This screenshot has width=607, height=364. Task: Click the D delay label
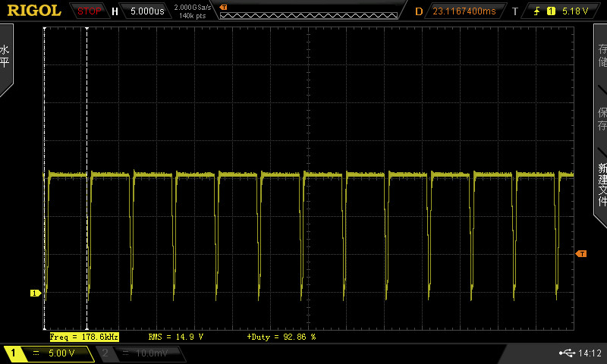419,11
